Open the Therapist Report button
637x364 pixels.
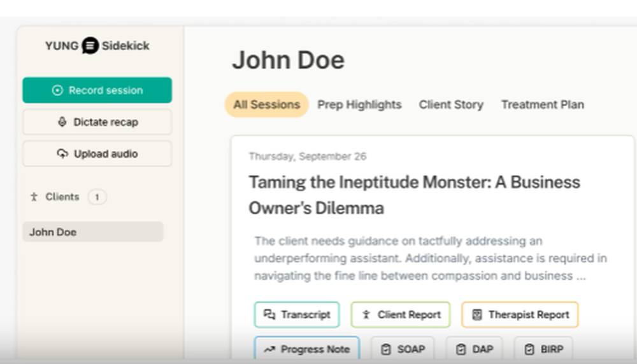tap(520, 314)
